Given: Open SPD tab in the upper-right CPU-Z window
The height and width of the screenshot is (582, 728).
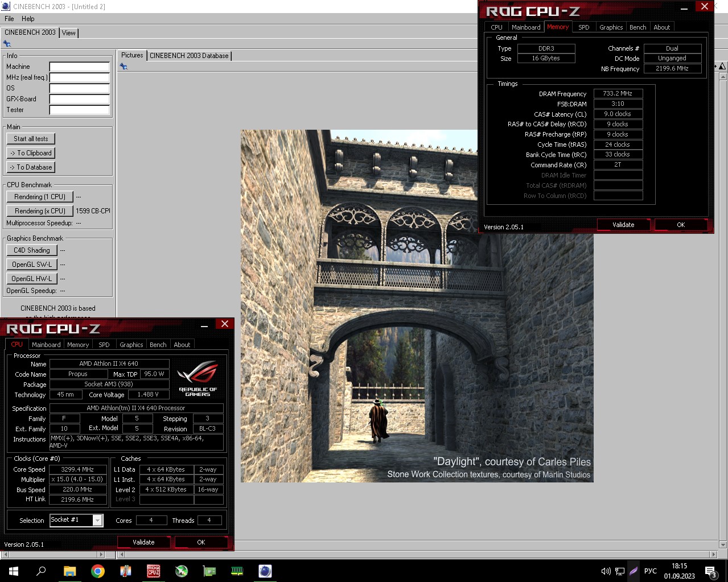Looking at the screenshot, I should [584, 27].
